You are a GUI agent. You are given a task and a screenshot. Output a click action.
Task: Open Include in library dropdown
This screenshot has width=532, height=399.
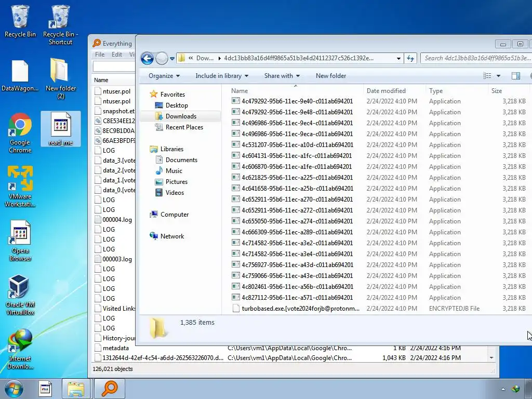[222, 76]
